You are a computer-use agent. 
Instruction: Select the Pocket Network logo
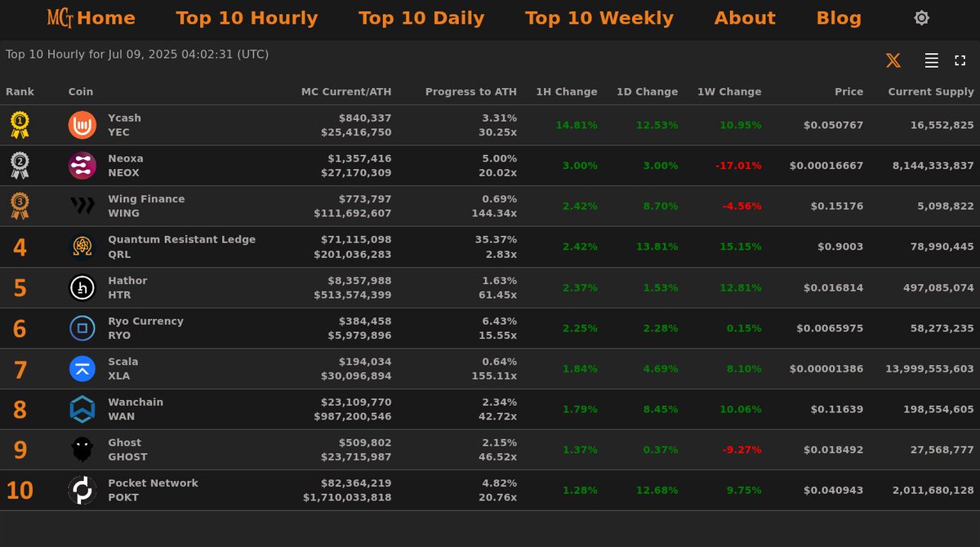coord(82,490)
